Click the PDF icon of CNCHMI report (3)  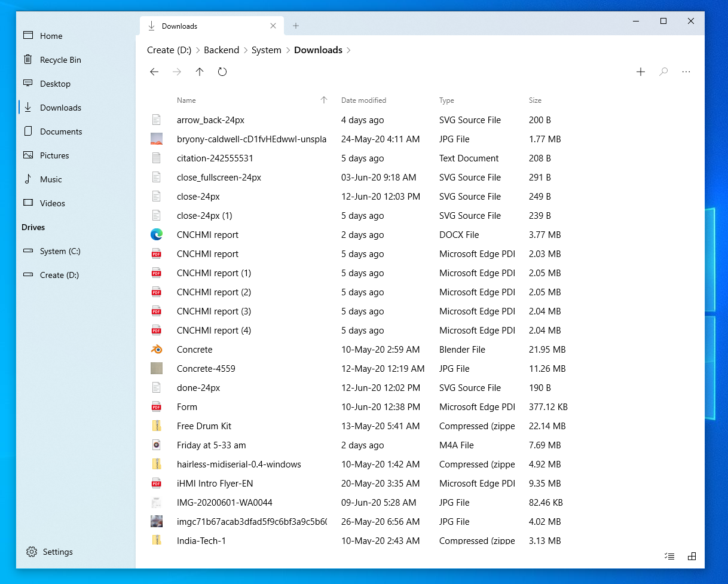click(157, 311)
